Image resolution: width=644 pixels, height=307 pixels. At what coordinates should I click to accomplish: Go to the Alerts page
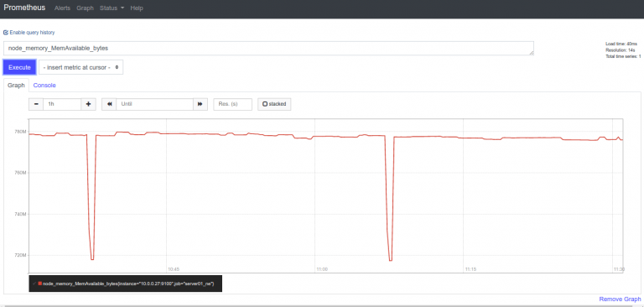(62, 8)
